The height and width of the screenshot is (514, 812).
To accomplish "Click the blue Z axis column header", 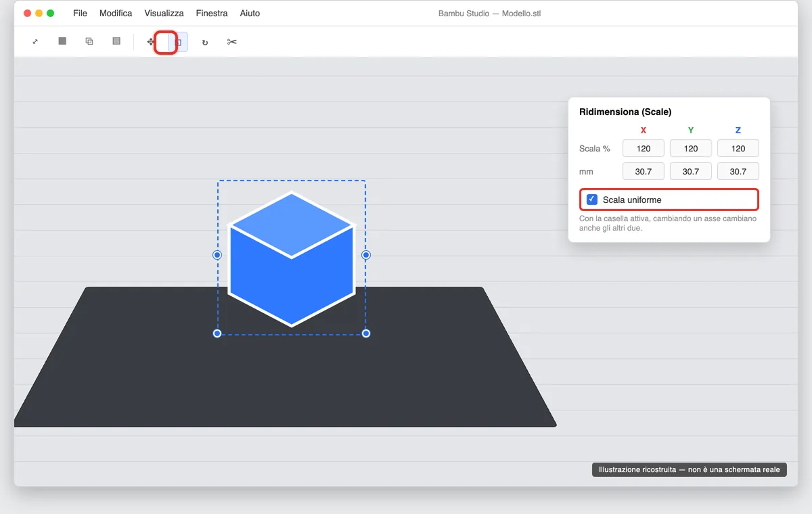I will [738, 130].
